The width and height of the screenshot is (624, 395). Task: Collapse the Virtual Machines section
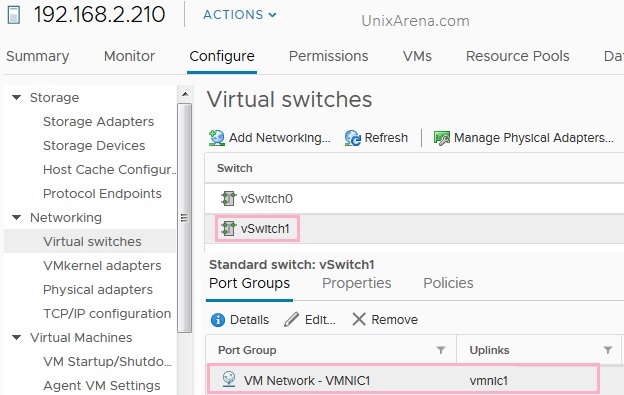pos(16,338)
